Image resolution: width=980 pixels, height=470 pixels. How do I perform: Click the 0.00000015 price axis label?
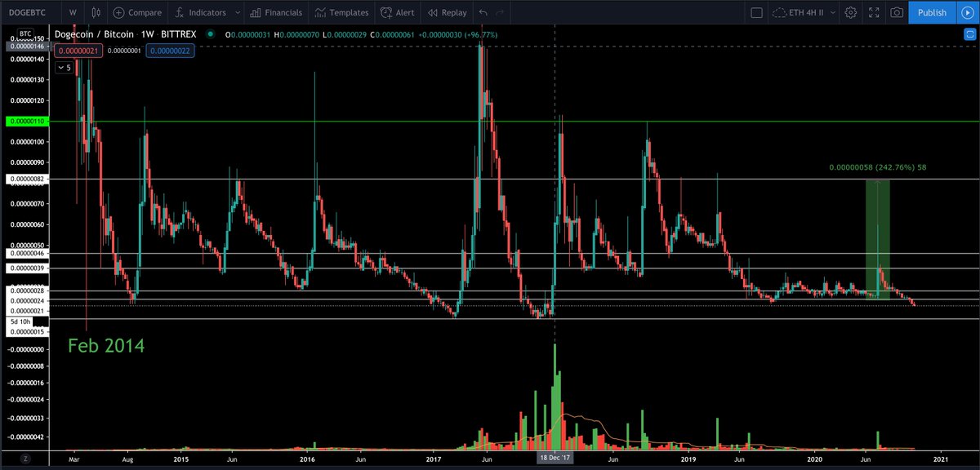(28, 331)
